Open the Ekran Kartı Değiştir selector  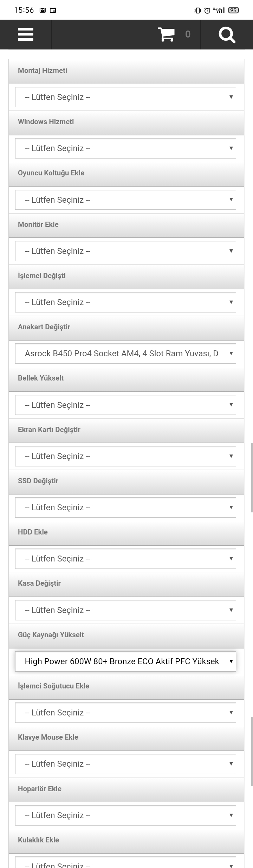[125, 456]
